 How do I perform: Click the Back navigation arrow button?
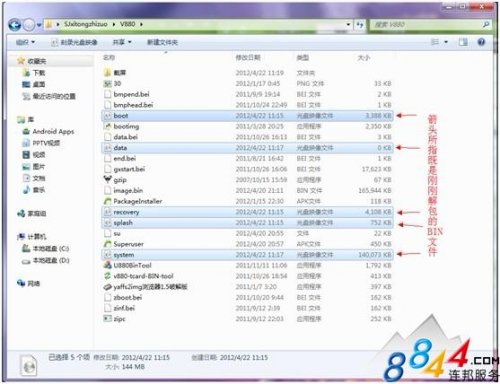click(15, 25)
